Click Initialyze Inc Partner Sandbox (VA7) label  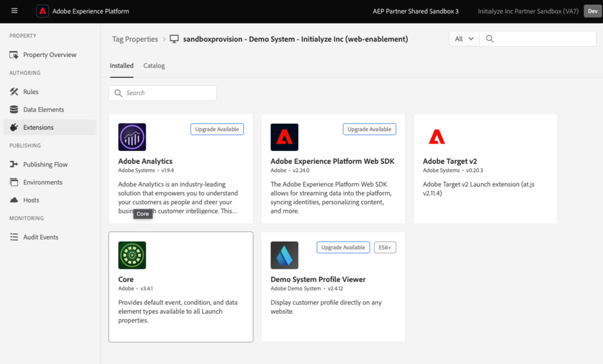click(x=528, y=11)
